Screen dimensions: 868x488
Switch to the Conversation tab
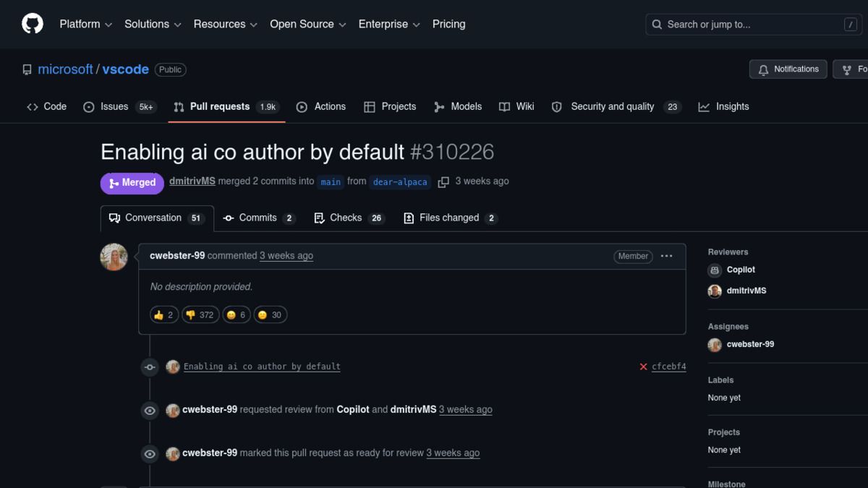coord(157,218)
